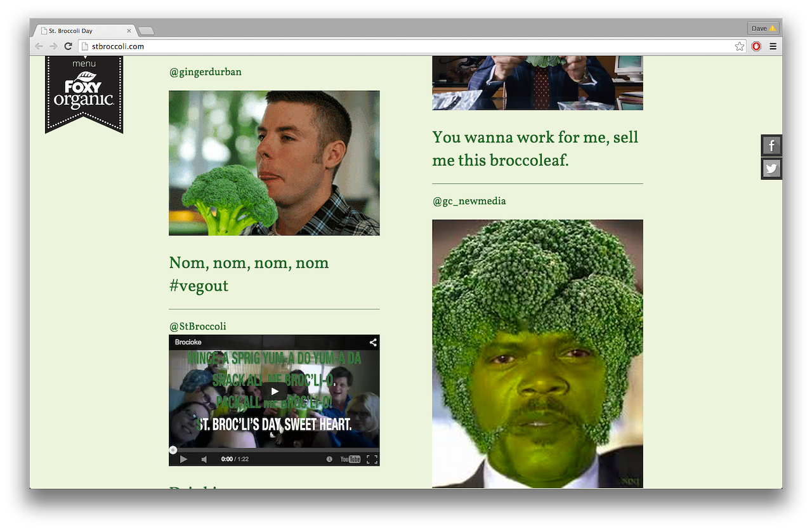The height and width of the screenshot is (530, 812).
Task: Click the Watch Later clock icon
Action: (x=329, y=459)
